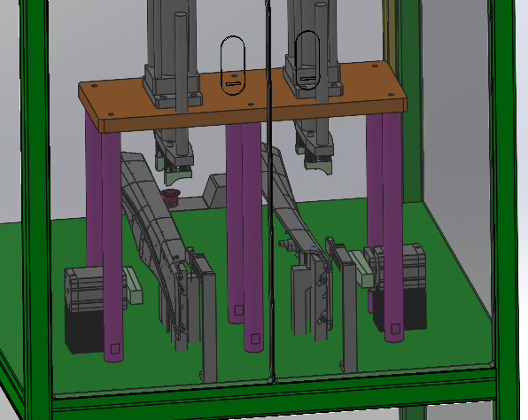The width and height of the screenshot is (528, 420).
Task: Pick the red mushroom button at the back
Action: tap(171, 195)
